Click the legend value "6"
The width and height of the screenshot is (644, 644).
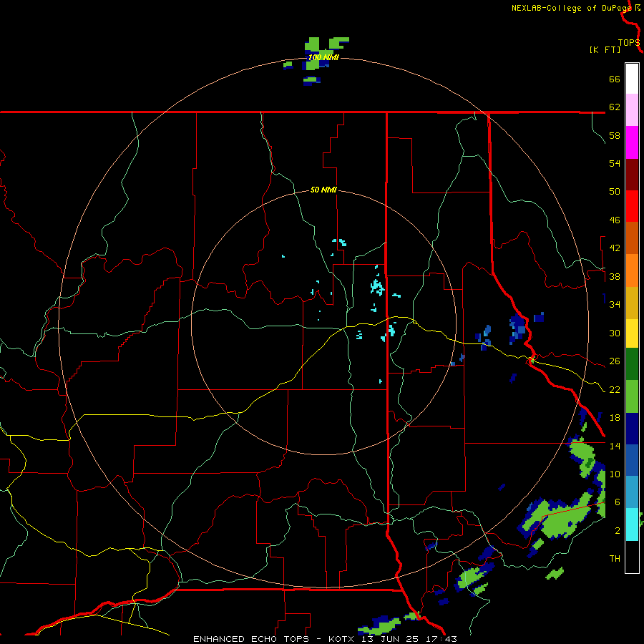click(618, 502)
